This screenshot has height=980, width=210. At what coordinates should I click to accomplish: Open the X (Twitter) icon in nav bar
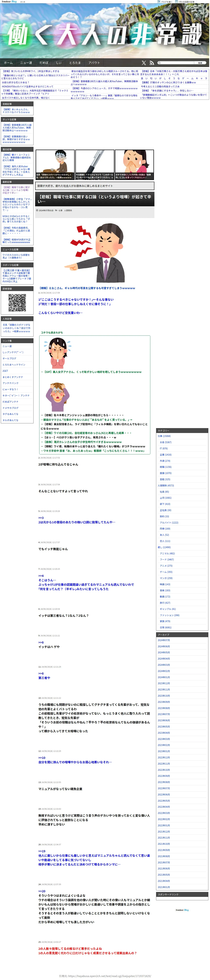(144, 63)
